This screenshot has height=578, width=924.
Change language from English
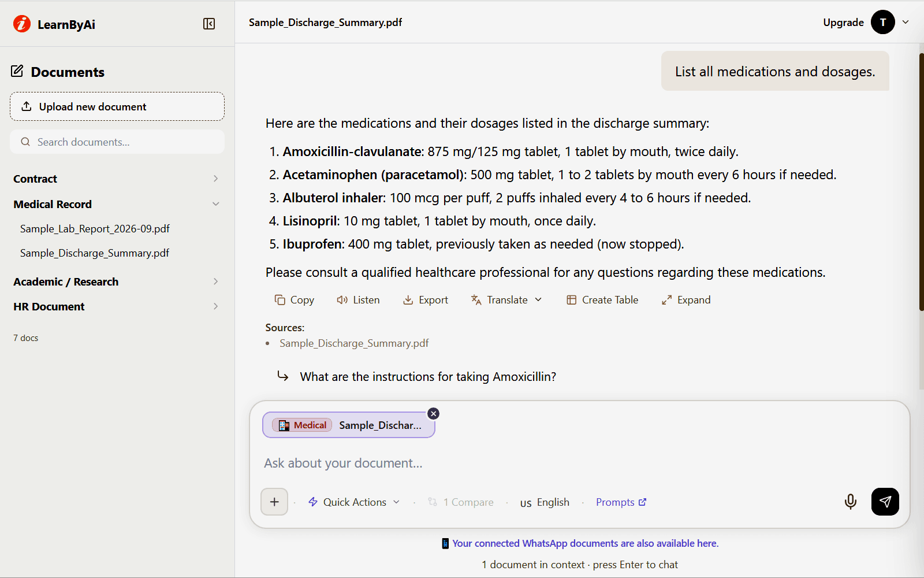point(545,502)
